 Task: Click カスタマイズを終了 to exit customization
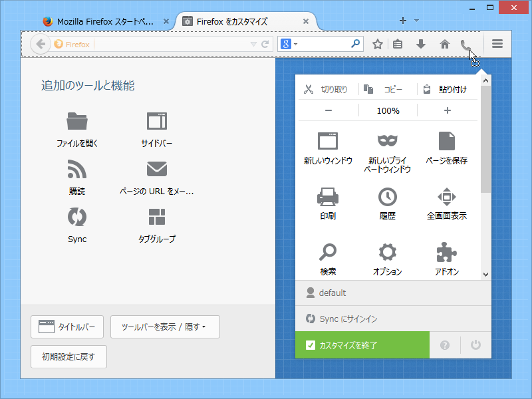tap(362, 345)
